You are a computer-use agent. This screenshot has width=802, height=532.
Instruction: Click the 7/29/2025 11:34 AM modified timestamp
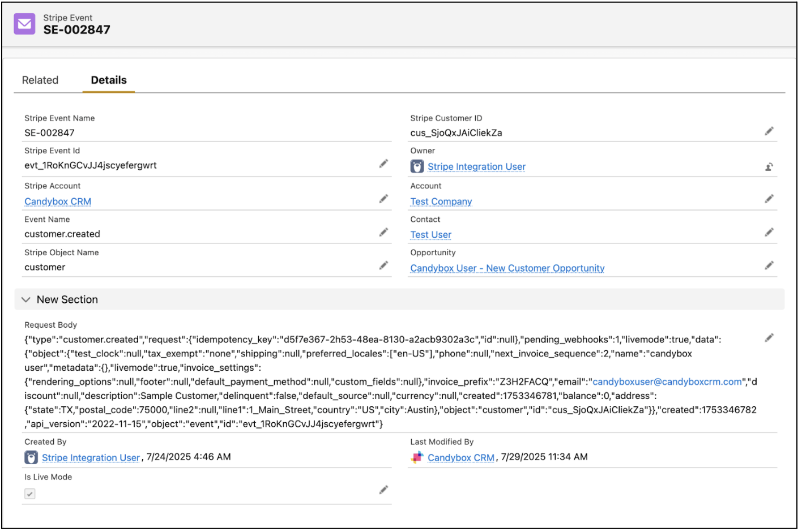(544, 457)
